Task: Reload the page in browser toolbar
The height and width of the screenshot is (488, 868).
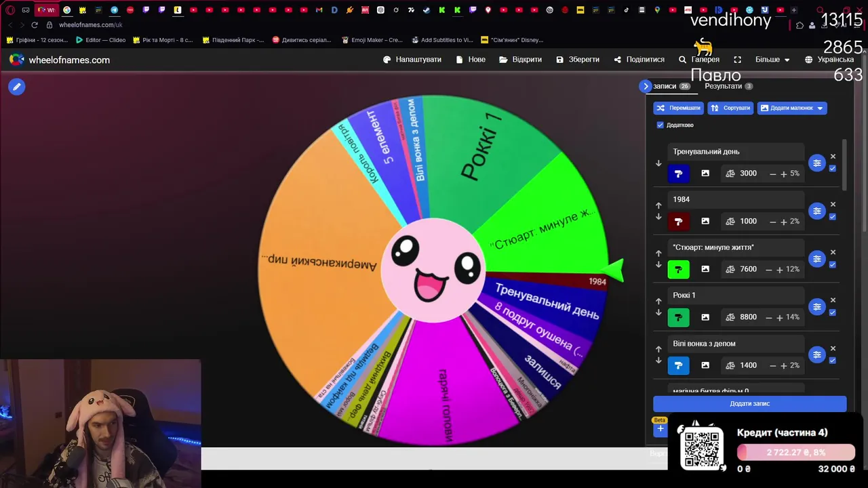Action: [x=35, y=25]
